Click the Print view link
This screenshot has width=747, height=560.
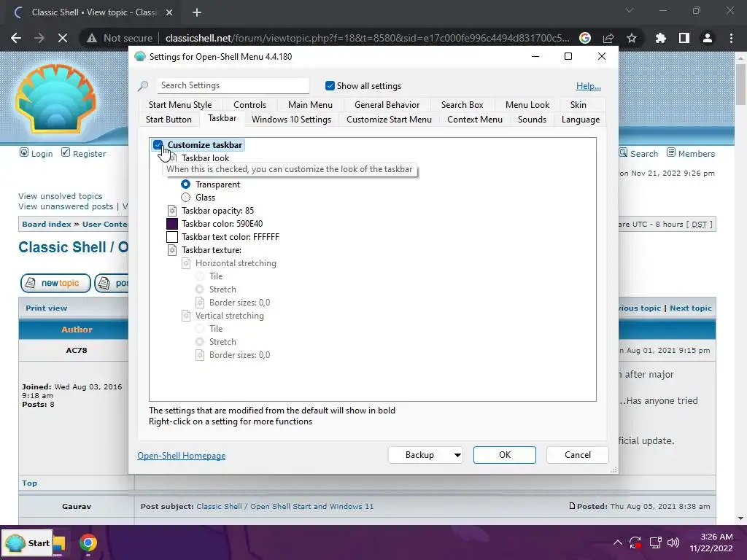pos(46,308)
